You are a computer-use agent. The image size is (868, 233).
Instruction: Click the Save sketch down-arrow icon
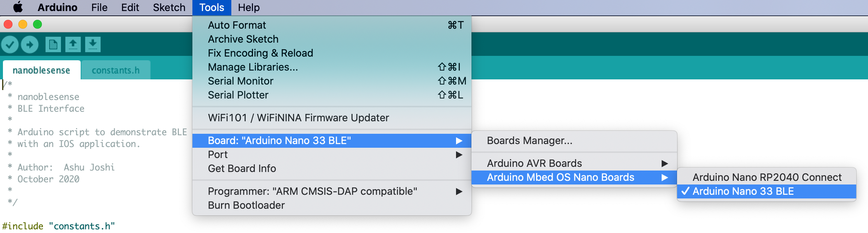pyautogui.click(x=93, y=44)
